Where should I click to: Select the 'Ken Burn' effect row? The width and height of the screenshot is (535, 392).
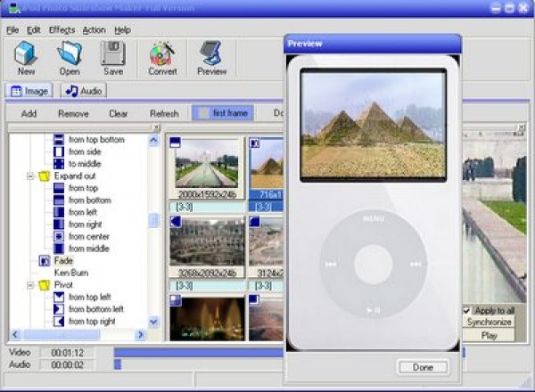tap(71, 273)
